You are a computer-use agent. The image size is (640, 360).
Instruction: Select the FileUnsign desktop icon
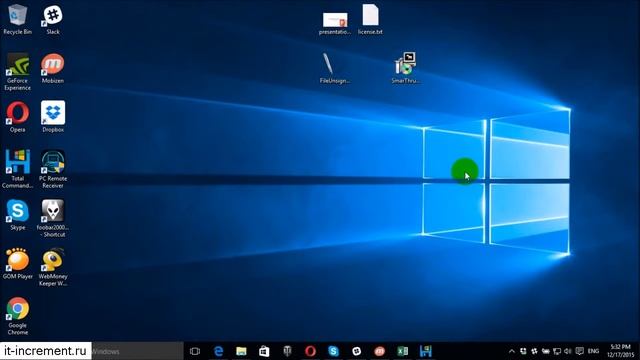coord(335,68)
